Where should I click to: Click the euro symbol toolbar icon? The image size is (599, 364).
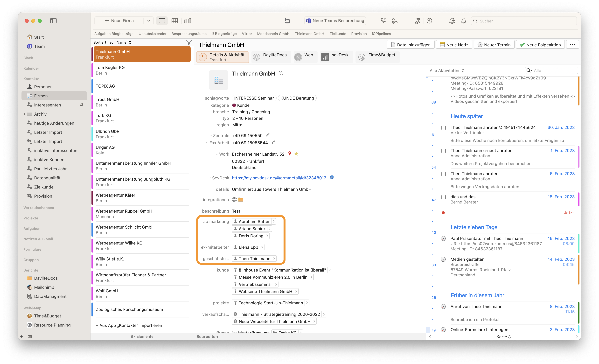pos(429,21)
